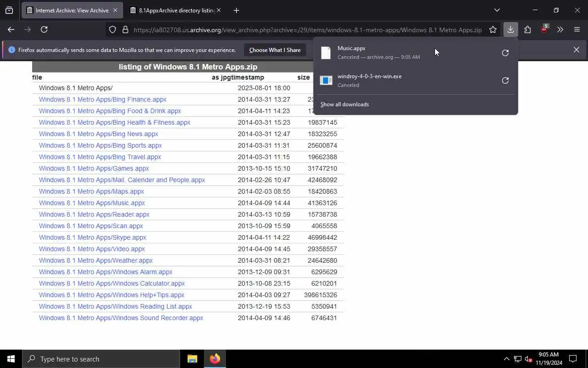Screen dimensions: 588x368
Task: Open Bing Travel.appx link
Action: (x=100, y=157)
